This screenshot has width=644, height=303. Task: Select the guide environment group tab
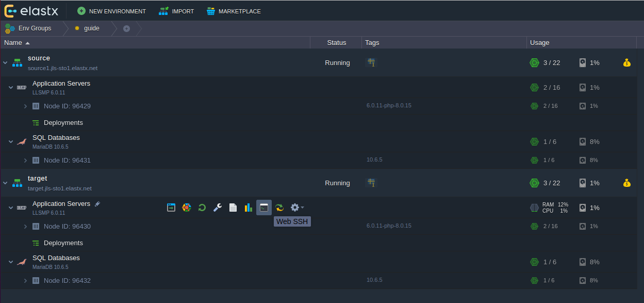tap(91, 28)
